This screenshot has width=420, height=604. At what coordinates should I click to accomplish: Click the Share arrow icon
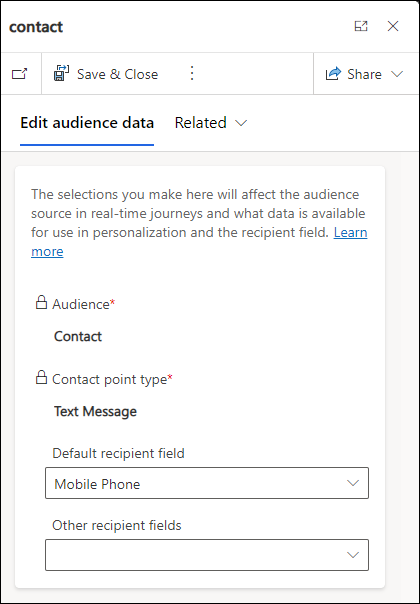[334, 74]
